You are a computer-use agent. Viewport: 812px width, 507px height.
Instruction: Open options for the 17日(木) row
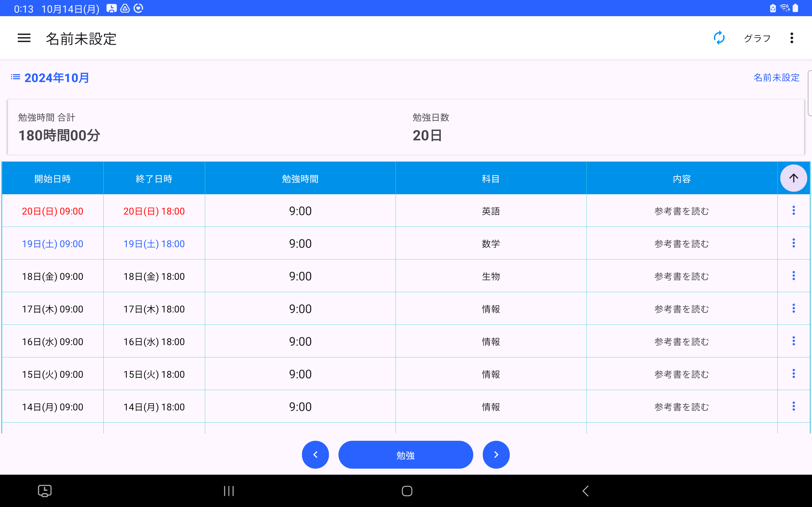coord(793,309)
